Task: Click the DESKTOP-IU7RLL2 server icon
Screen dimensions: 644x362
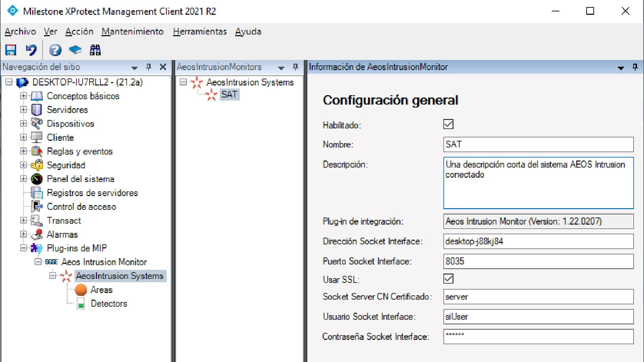Action: pos(22,82)
